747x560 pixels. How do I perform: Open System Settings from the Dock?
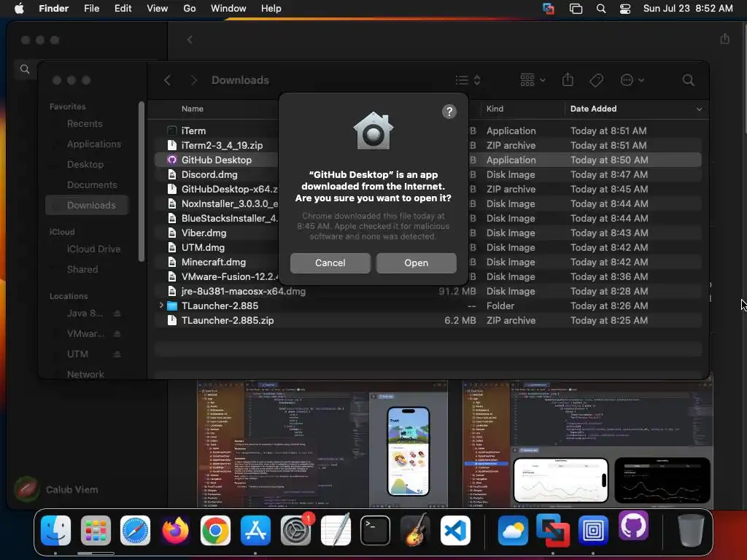[296, 530]
